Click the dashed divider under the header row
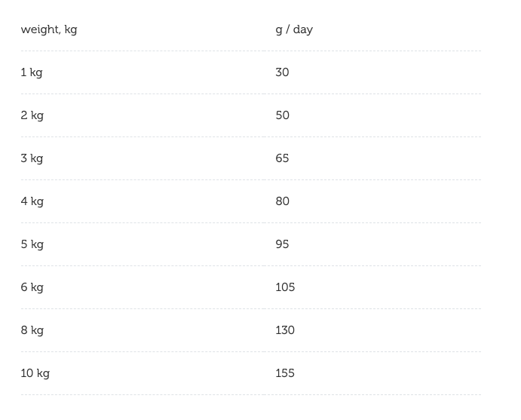The image size is (521, 420). pos(251,51)
